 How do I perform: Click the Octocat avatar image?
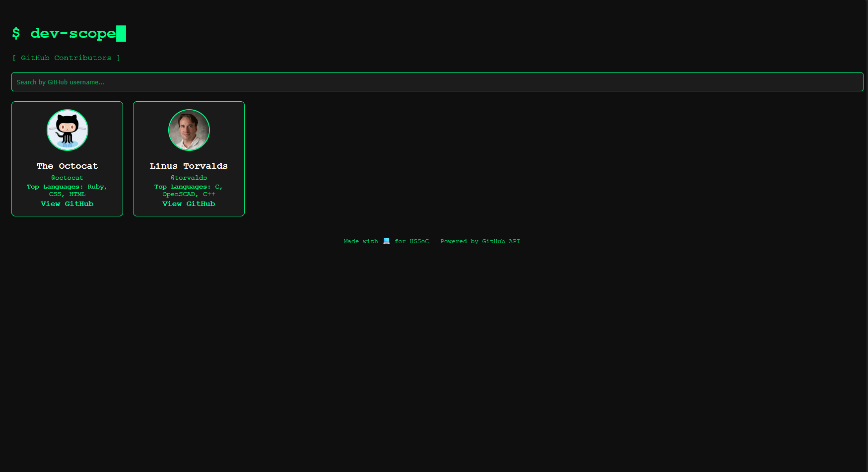(67, 130)
